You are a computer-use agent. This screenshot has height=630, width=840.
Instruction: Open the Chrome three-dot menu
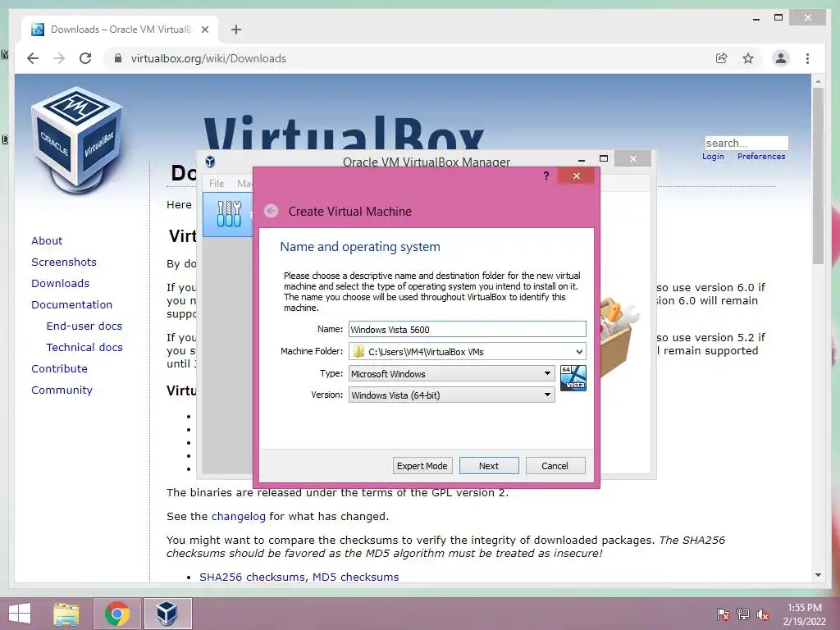(x=807, y=58)
